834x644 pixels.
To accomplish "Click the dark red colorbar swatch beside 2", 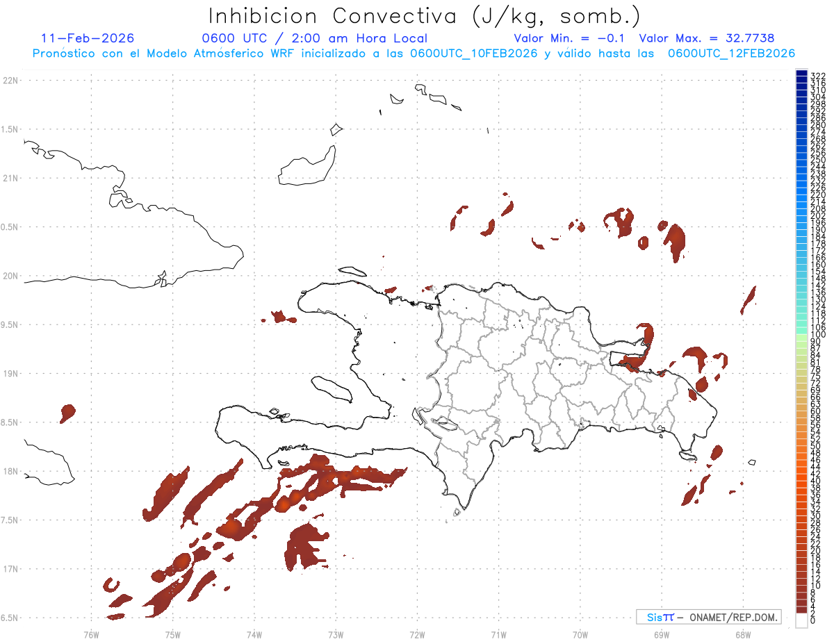I will pos(801,610).
